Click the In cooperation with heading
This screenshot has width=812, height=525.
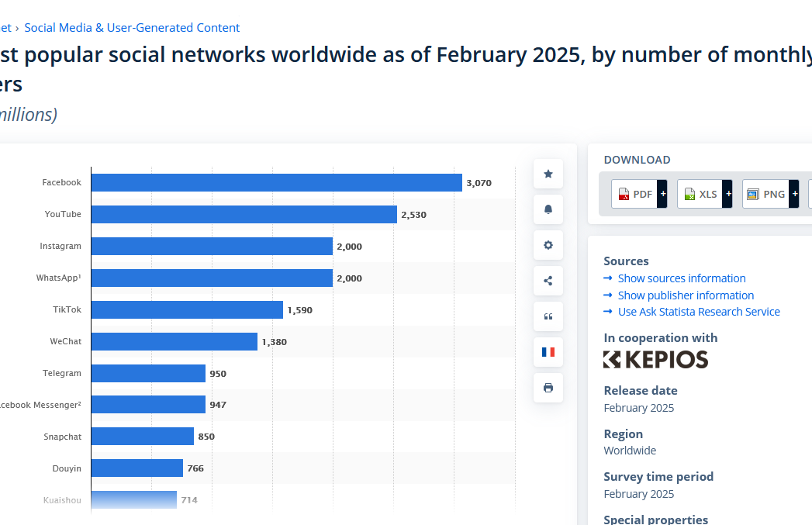tap(661, 338)
